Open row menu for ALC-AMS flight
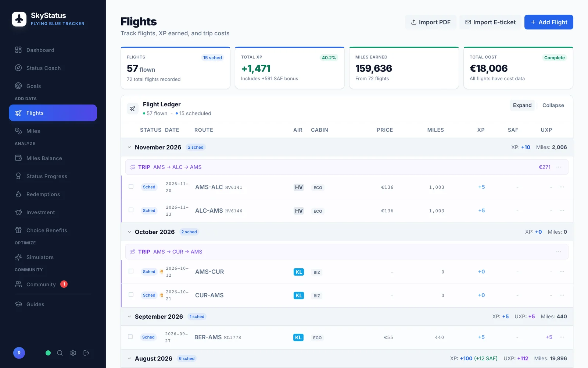 pos(562,210)
